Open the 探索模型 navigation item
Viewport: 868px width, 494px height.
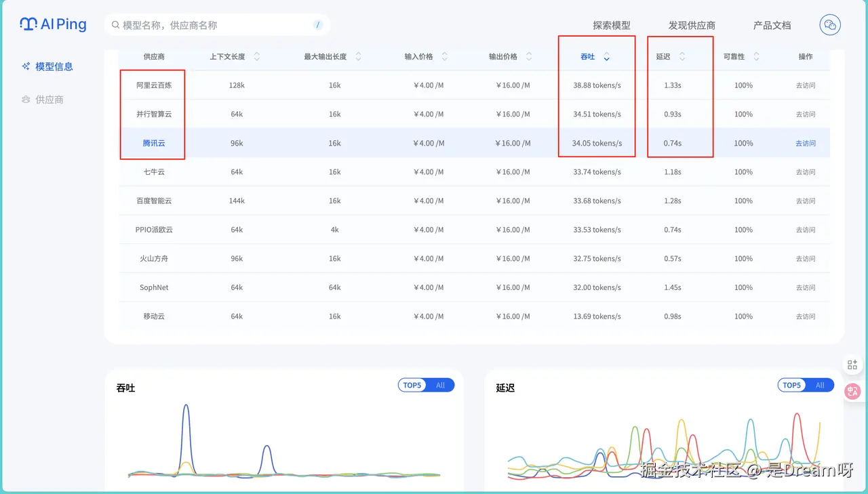(612, 25)
